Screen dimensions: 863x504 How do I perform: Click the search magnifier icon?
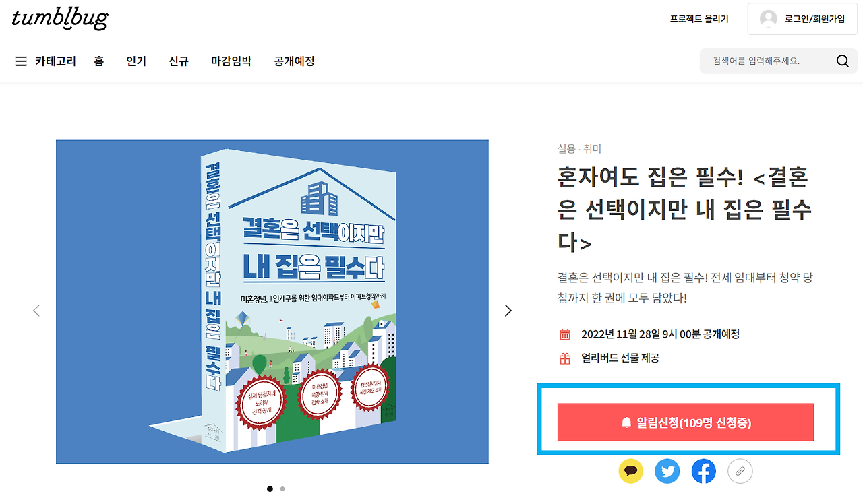coord(842,61)
